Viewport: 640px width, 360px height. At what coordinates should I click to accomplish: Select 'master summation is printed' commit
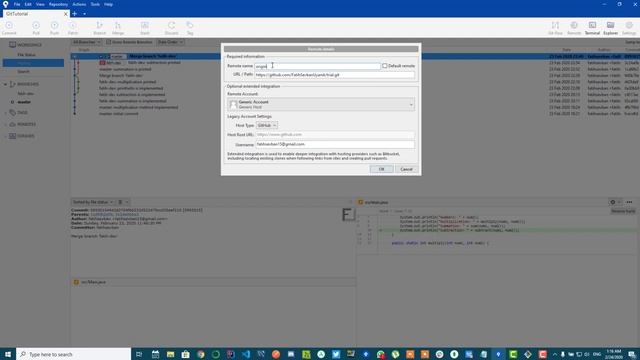coord(125,69)
